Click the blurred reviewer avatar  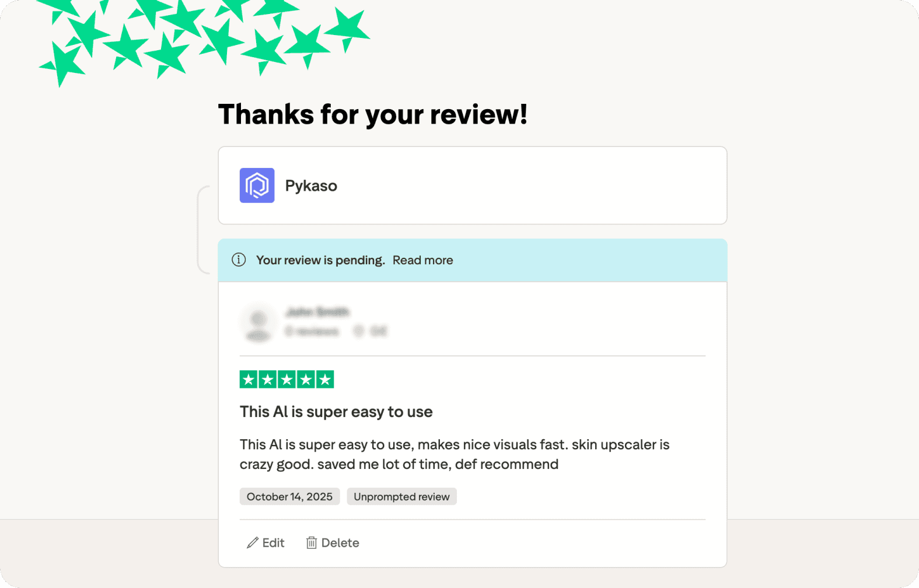coord(258,323)
